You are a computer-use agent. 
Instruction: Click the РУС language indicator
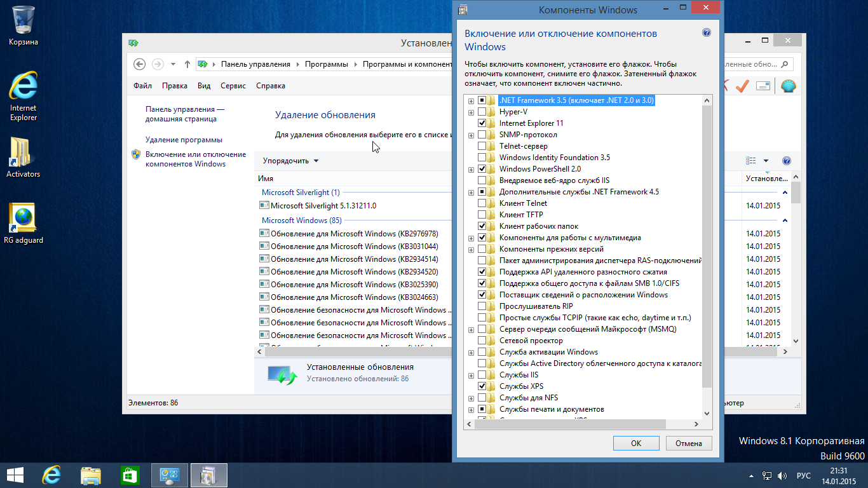804,475
